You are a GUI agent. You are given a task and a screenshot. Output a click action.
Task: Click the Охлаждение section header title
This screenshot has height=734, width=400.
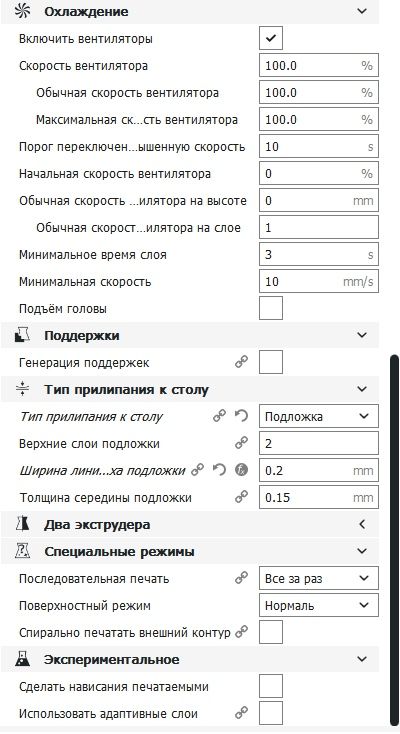[86, 11]
